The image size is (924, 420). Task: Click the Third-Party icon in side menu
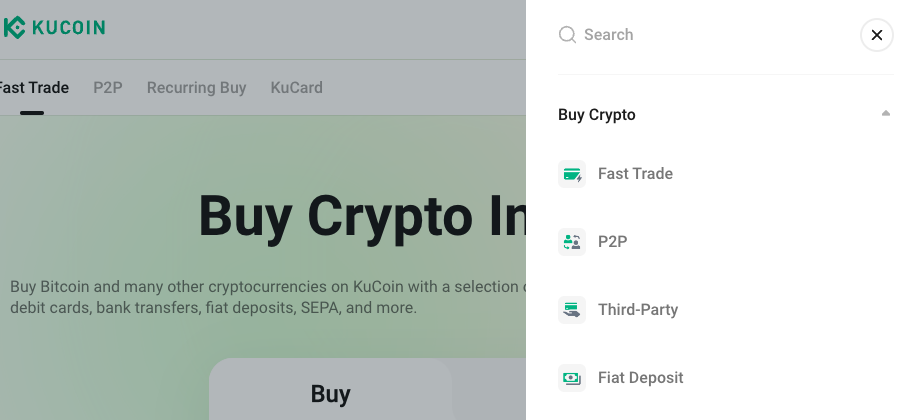[x=572, y=310]
